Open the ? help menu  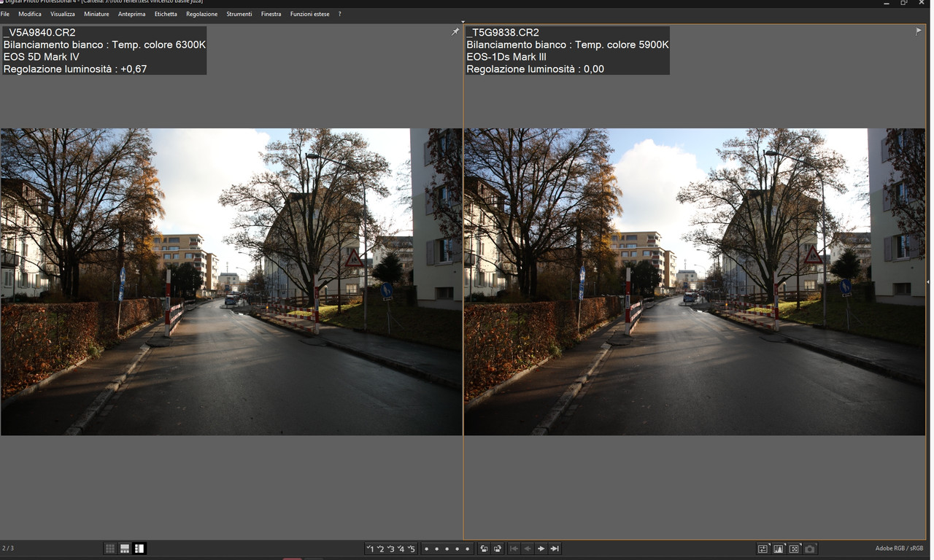tap(339, 14)
